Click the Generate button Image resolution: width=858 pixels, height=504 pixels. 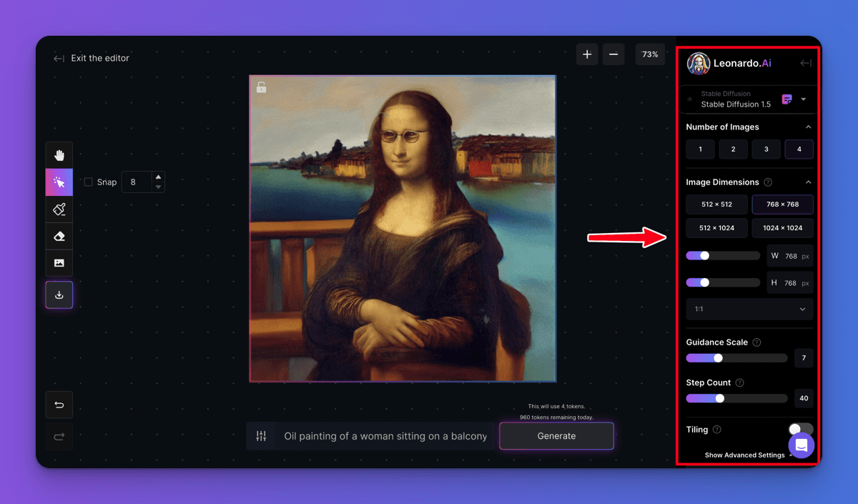pyautogui.click(x=556, y=436)
